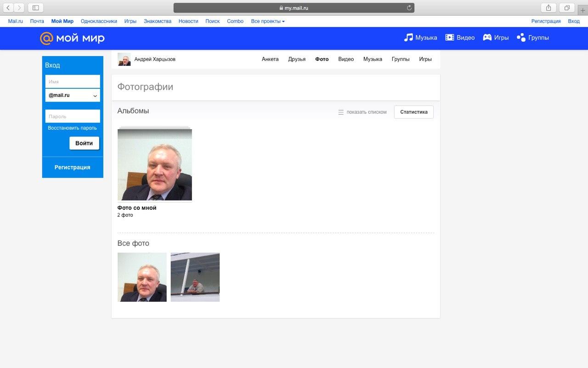Open Знакомства in the top bar
The height and width of the screenshot is (368, 588).
[158, 21]
